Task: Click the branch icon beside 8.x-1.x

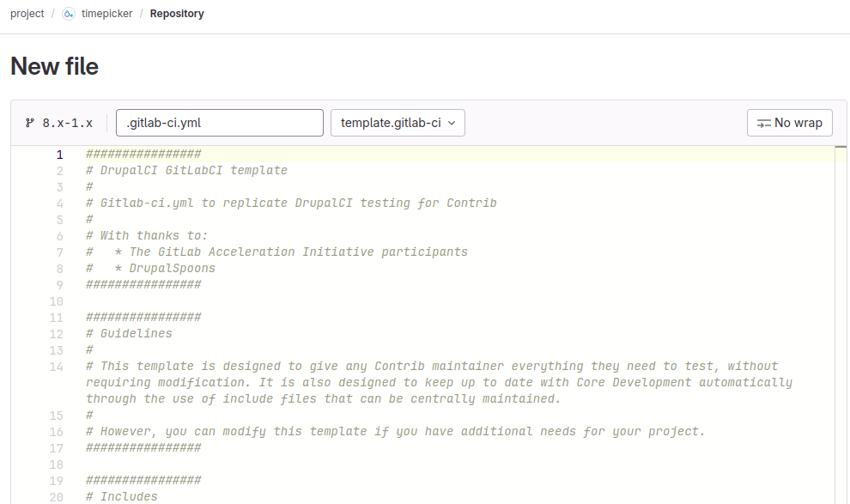Action: point(30,123)
